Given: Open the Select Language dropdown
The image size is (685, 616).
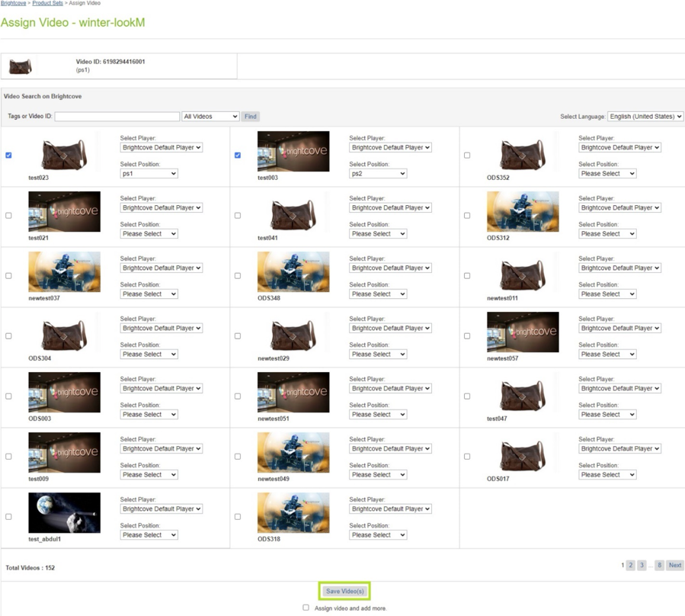Looking at the screenshot, I should click(645, 116).
